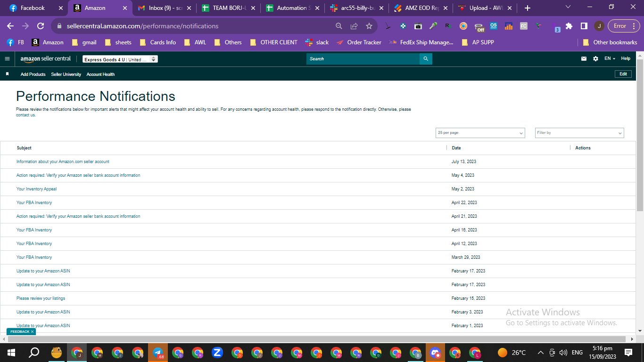Open the Order Tracker bookmark
Viewport: 644px width, 362px height.
[359, 42]
